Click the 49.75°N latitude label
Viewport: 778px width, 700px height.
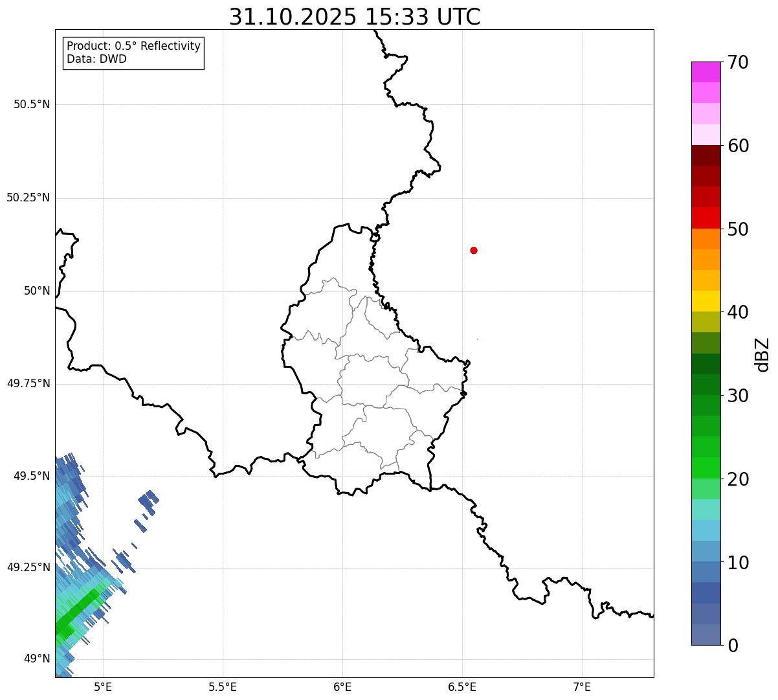coord(28,384)
